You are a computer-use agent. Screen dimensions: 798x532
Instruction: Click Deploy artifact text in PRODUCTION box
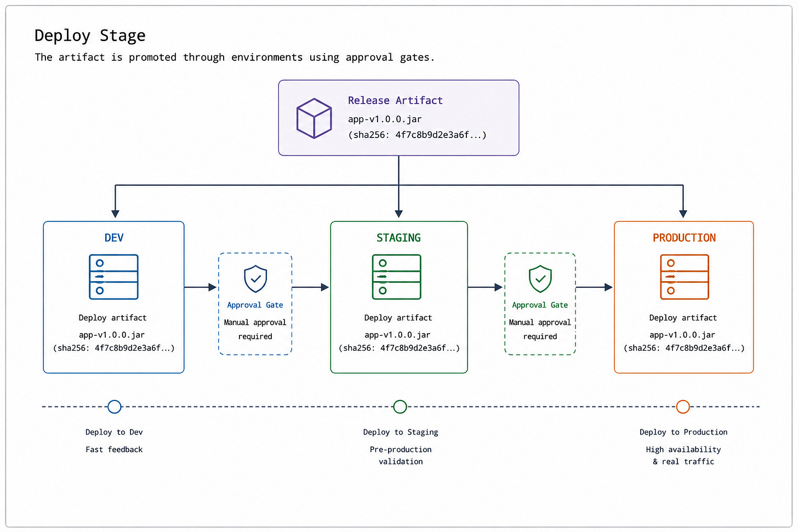point(683,318)
